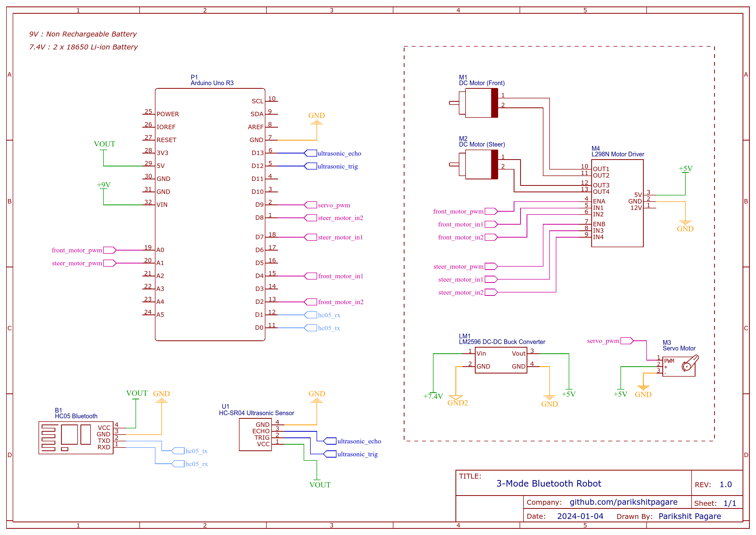Viewport: 756px width, 535px height.
Task: Click the front_motor_in2 net port at D2
Action: 334,302
